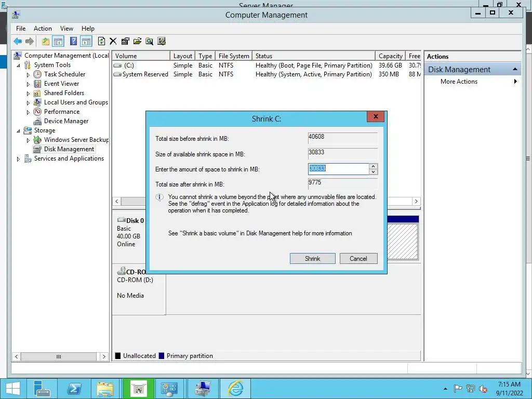Click tree pane scroll left arrow

pyautogui.click(x=16, y=356)
